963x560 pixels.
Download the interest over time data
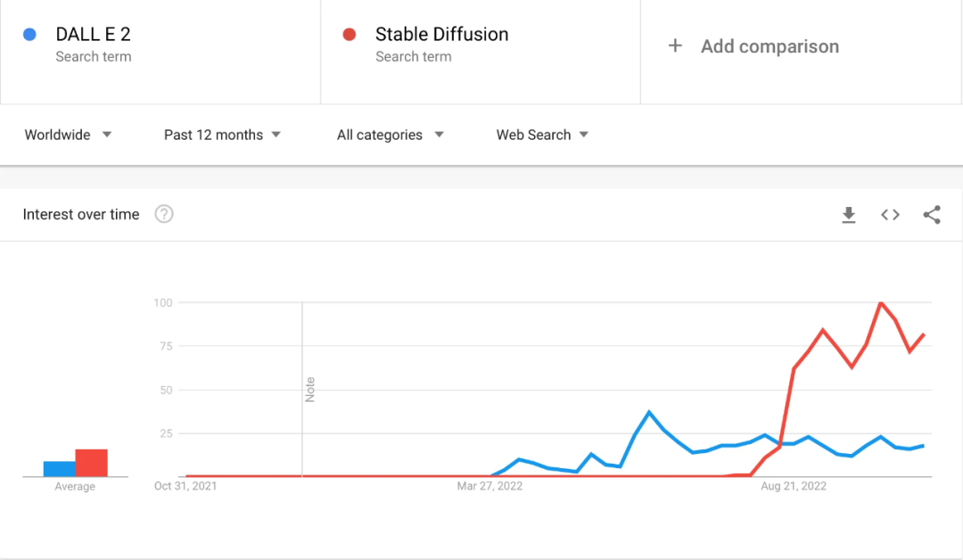tap(849, 215)
